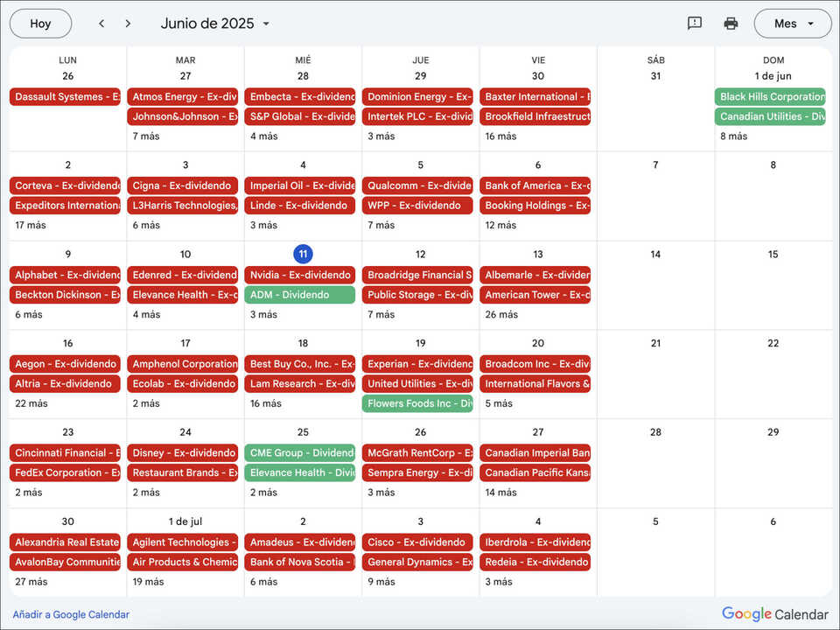Expand '14 más' on Friday 27
Image resolution: width=840 pixels, height=630 pixels.
pyautogui.click(x=500, y=493)
